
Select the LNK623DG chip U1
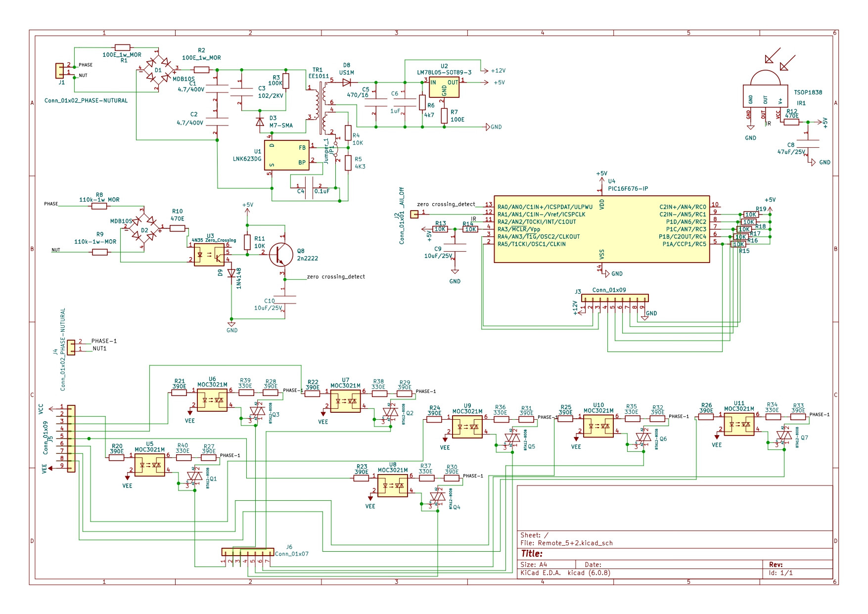(286, 155)
